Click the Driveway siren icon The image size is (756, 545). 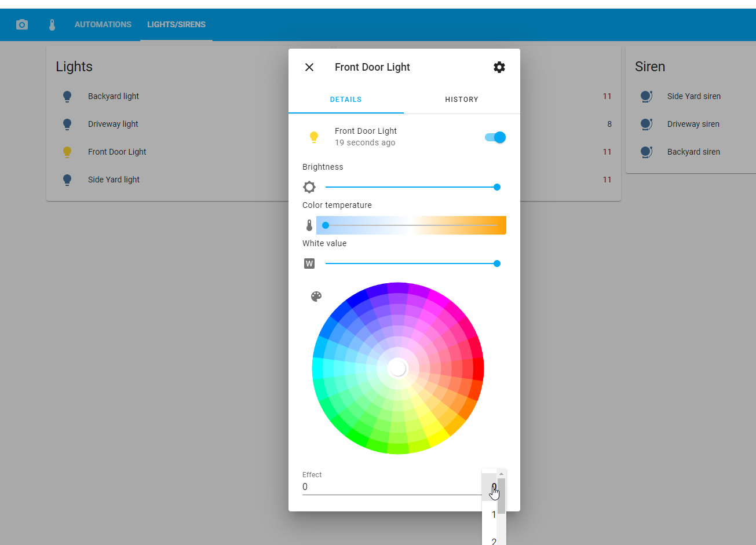point(647,124)
